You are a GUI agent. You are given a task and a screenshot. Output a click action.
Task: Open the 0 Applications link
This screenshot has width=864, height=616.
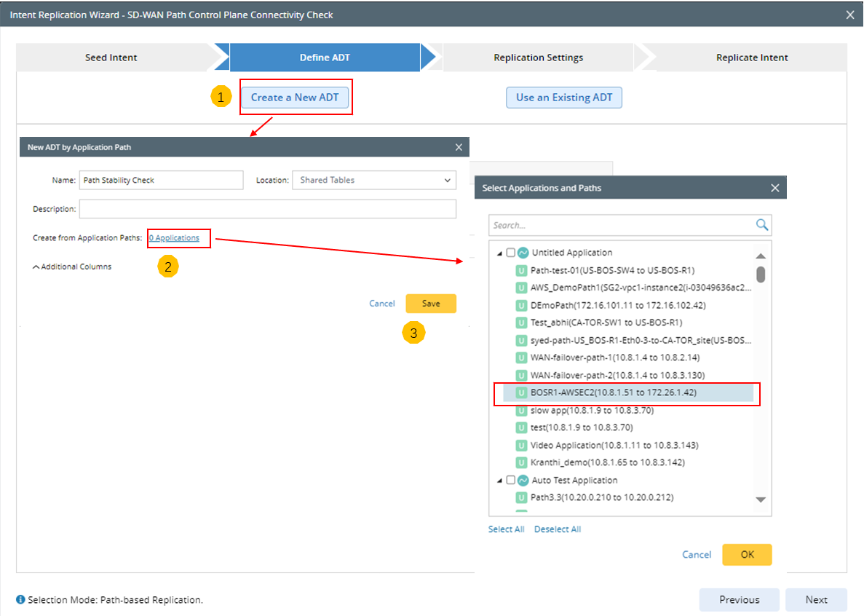(x=174, y=238)
